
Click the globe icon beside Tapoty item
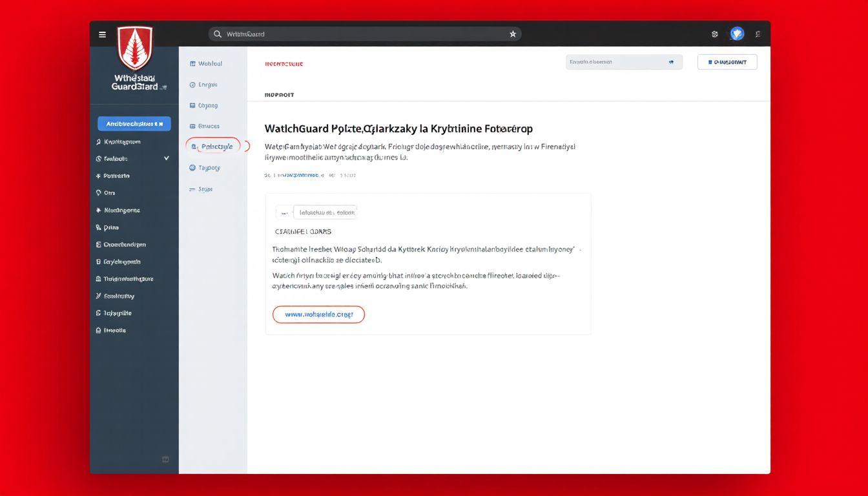pyautogui.click(x=192, y=168)
